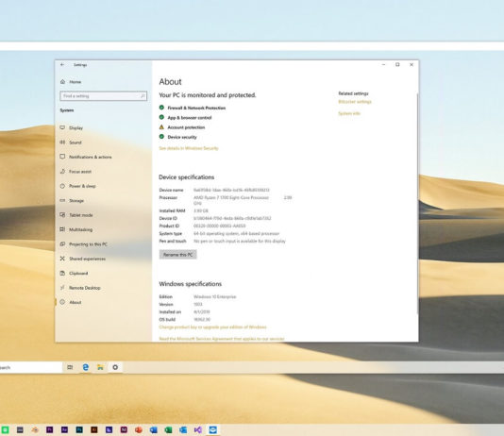Open PowerPoint from bottom taskbar
Viewport: 504px width, 436px height.
point(139,429)
